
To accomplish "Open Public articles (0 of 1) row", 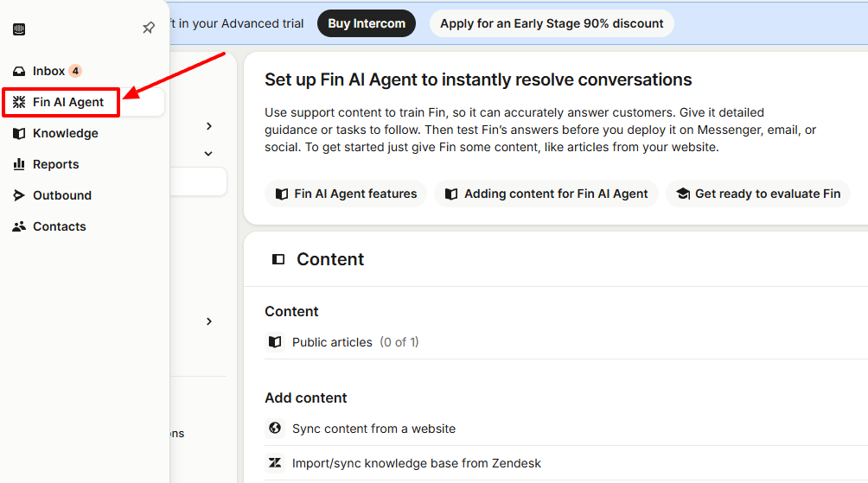I will (x=566, y=342).
